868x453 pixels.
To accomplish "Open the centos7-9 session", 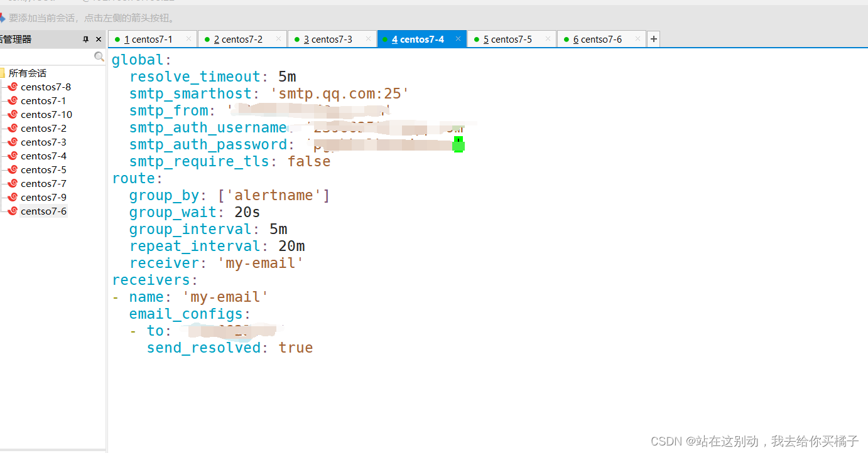I will 43,198.
